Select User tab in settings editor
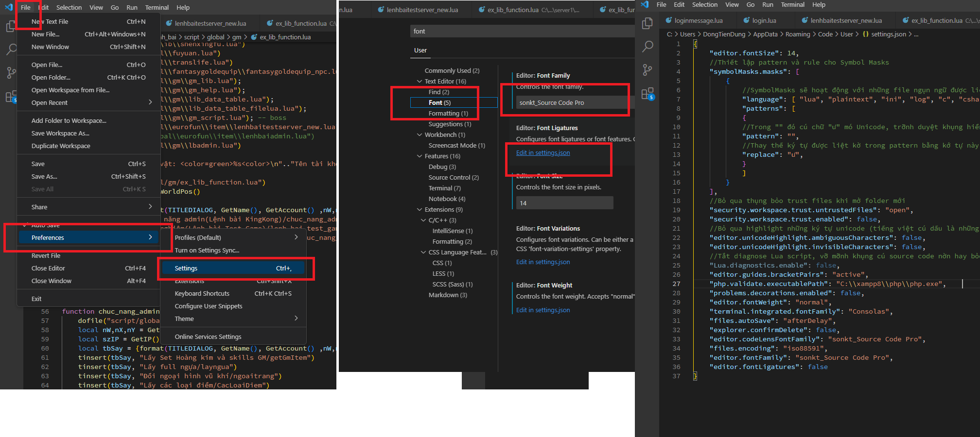Screen dimensions: 980x437 [x=420, y=50]
